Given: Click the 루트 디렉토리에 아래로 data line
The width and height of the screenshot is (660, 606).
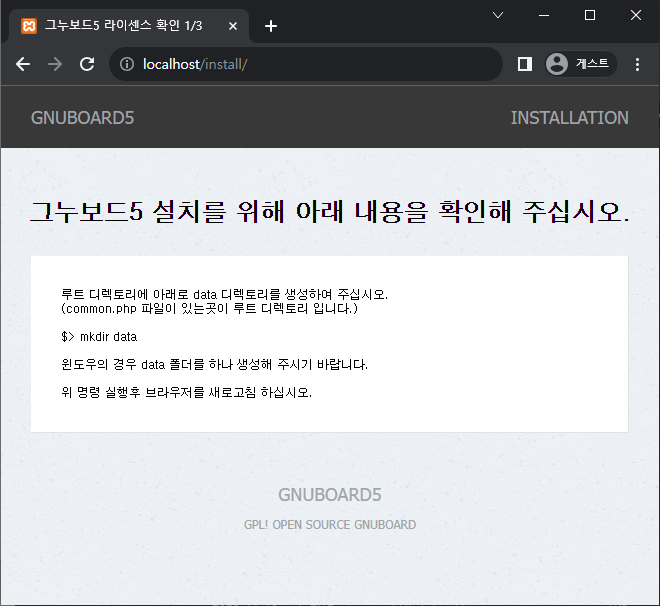Looking at the screenshot, I should pos(224,294).
